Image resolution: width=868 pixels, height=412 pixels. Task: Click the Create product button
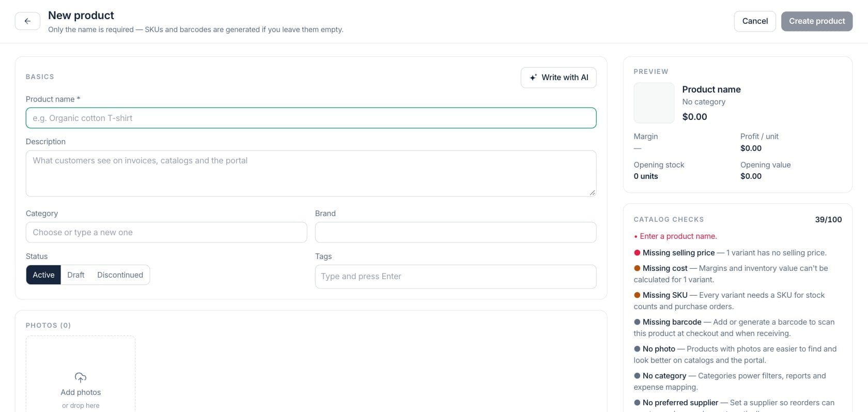coord(817,21)
